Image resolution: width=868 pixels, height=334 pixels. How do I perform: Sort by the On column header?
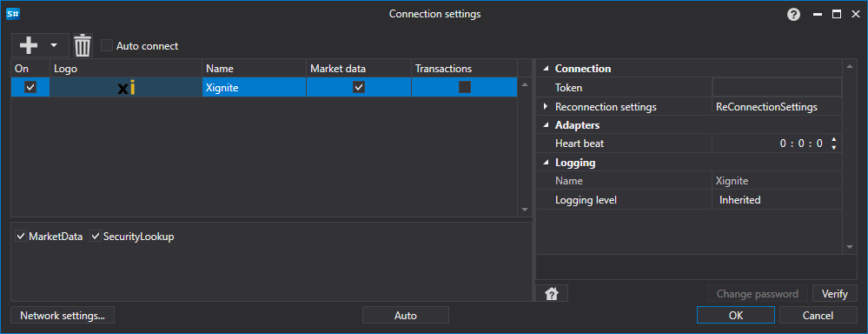30,69
